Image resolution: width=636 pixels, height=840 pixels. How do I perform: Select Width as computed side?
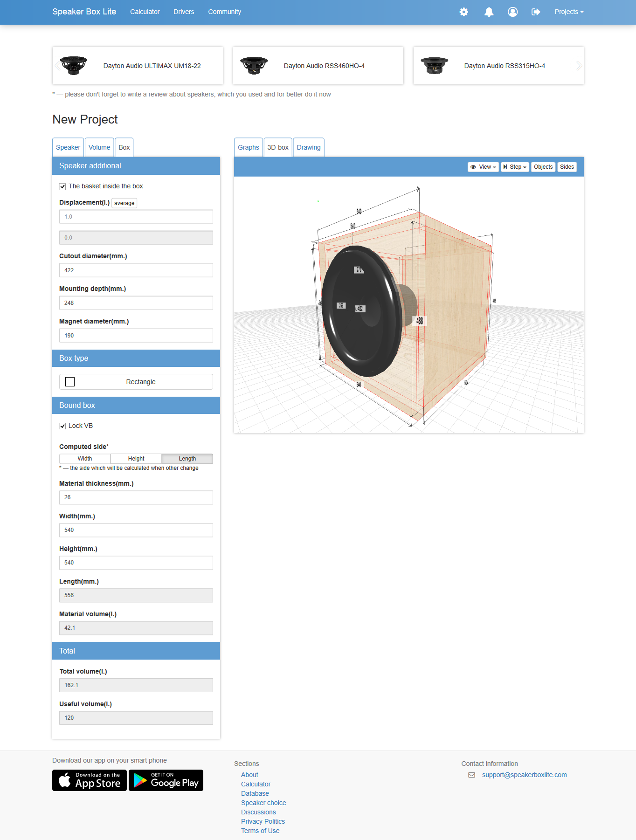click(85, 459)
